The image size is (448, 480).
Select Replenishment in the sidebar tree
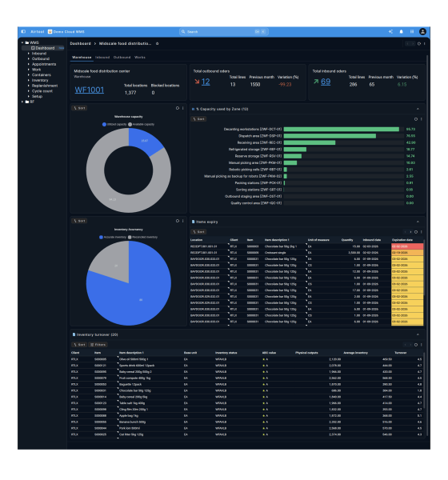point(45,86)
